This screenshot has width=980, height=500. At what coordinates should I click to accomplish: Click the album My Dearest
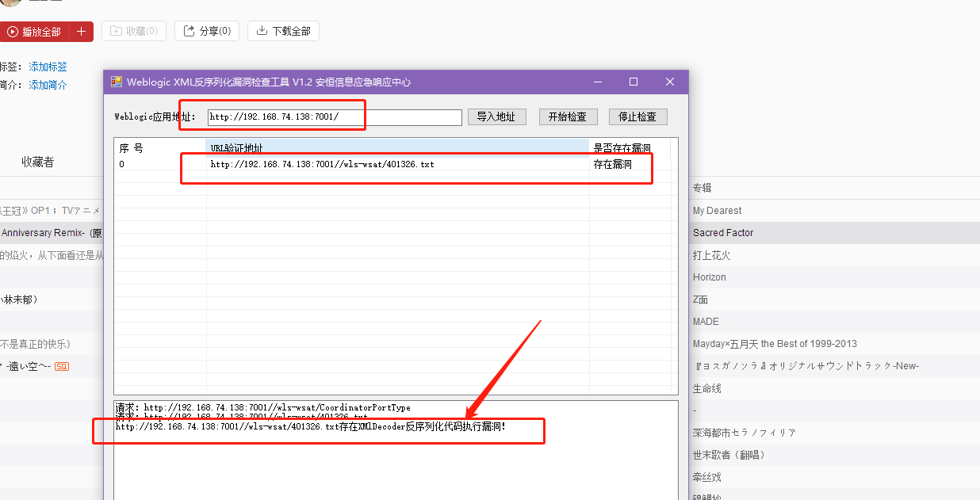point(718,211)
